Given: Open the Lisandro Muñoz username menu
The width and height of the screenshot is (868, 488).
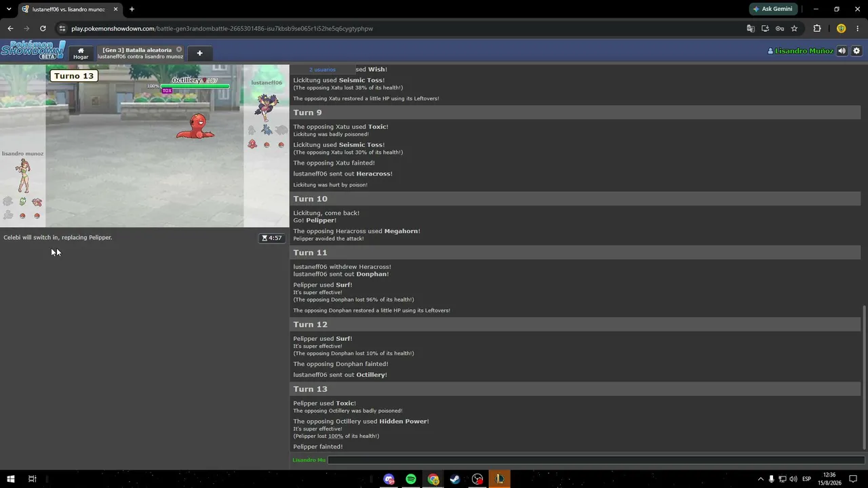Looking at the screenshot, I should click(x=800, y=51).
